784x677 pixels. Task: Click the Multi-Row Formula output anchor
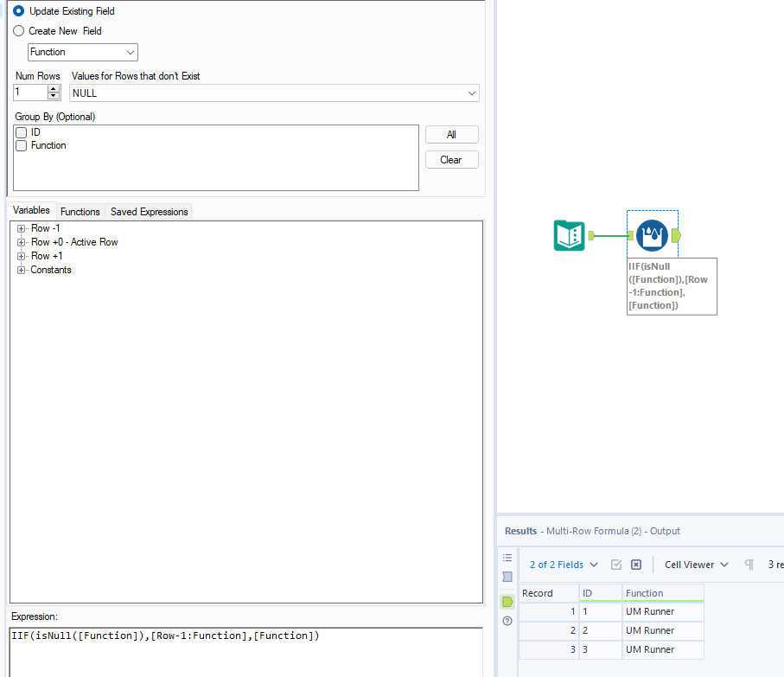click(676, 235)
